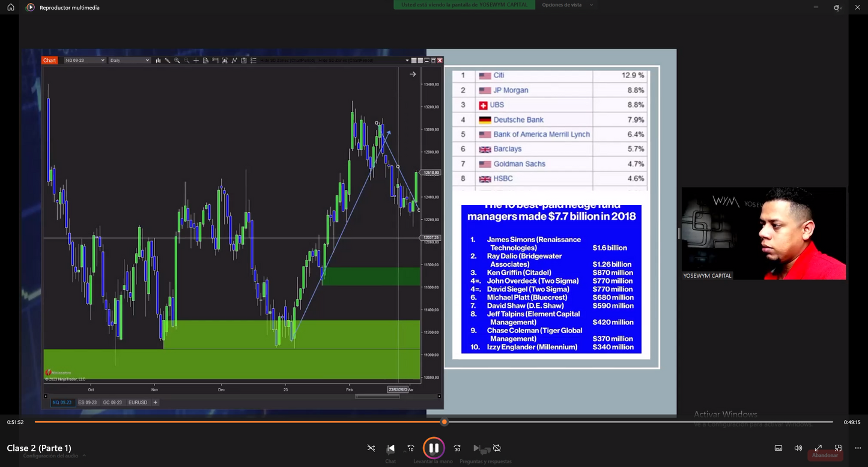
Task: Open the chart trader flag icon
Action: (x=215, y=60)
